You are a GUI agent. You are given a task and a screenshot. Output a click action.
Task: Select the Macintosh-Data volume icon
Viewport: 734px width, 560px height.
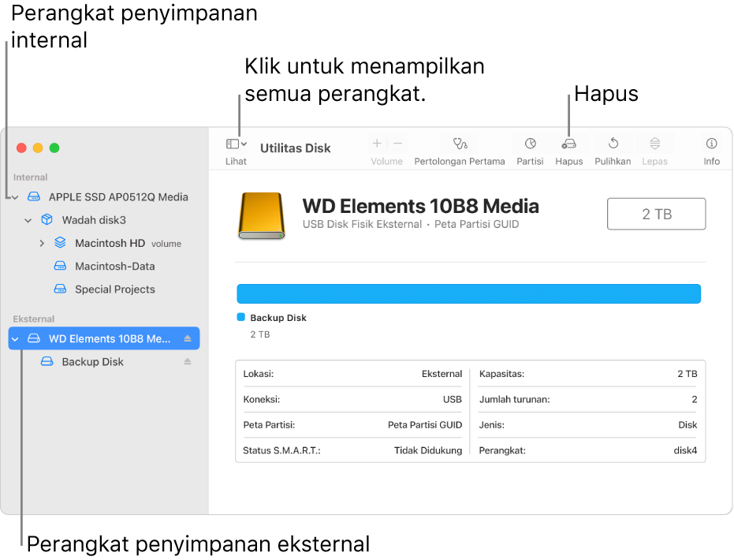pyautogui.click(x=60, y=266)
